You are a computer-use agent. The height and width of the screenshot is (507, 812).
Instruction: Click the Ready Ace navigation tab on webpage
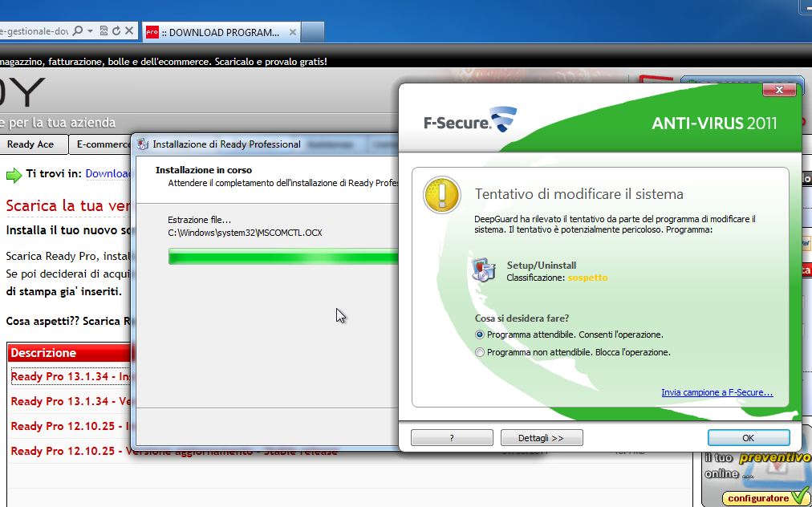coord(31,144)
